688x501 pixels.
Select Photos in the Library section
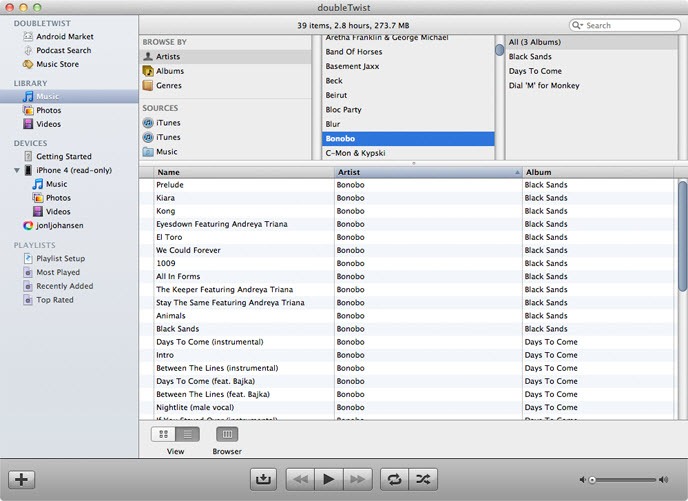(48, 110)
